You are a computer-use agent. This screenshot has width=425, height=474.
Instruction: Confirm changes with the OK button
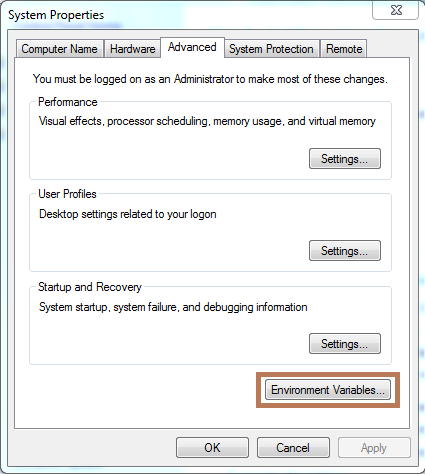212,448
